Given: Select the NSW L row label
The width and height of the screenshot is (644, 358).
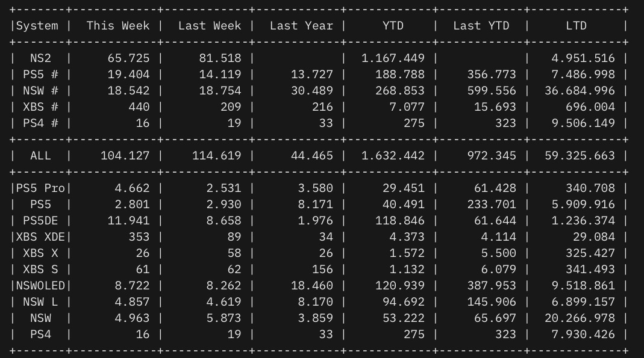Looking at the screenshot, I should [x=40, y=302].
